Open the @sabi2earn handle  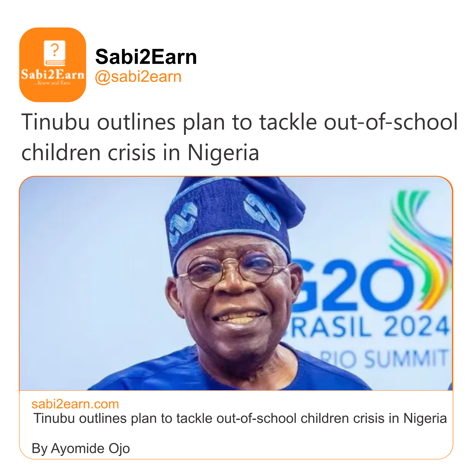coord(138,77)
